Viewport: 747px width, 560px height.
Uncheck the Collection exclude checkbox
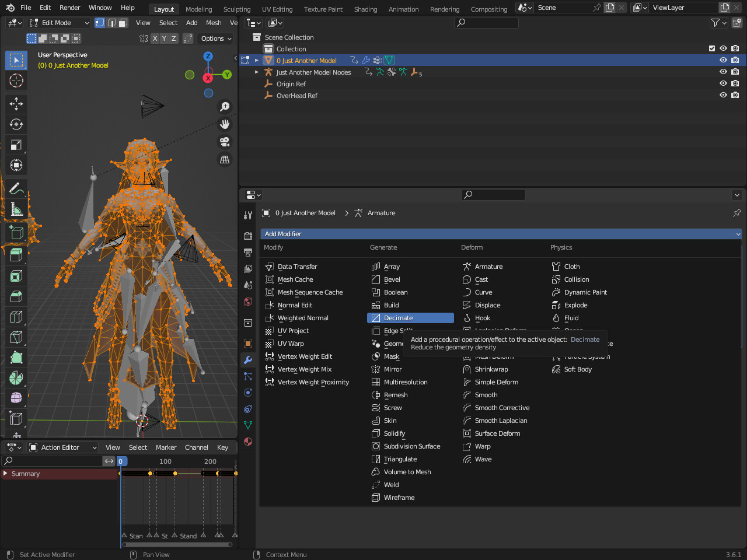[x=712, y=48]
